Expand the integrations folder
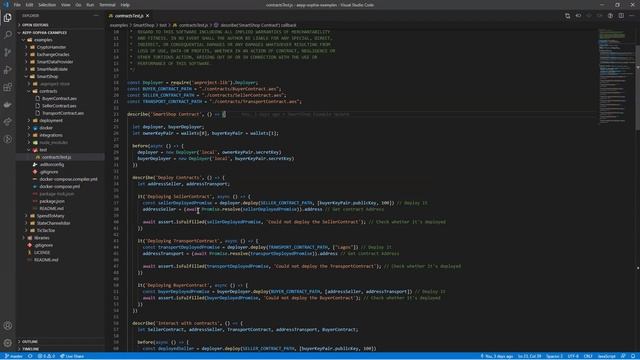640x360 pixels. [x=60, y=135]
